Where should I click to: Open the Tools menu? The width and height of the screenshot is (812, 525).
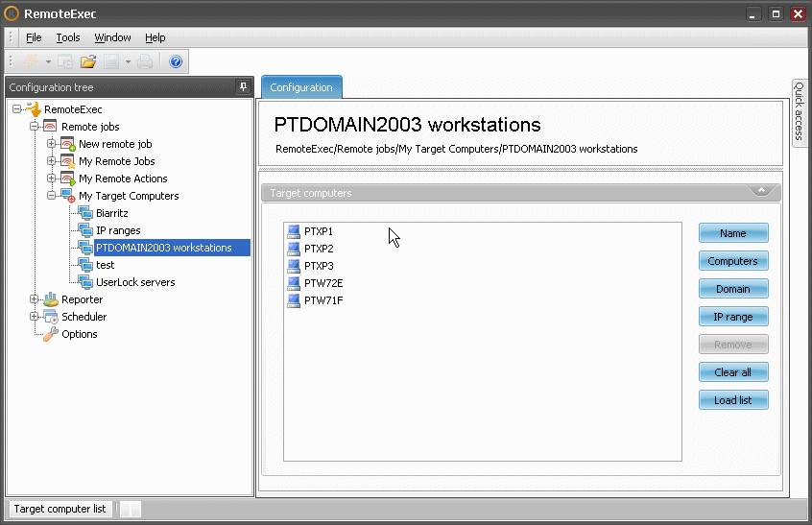pos(68,37)
